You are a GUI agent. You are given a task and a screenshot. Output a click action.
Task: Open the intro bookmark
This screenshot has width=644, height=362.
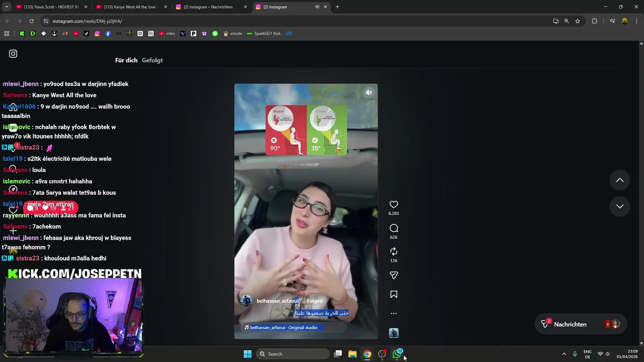(x=167, y=34)
